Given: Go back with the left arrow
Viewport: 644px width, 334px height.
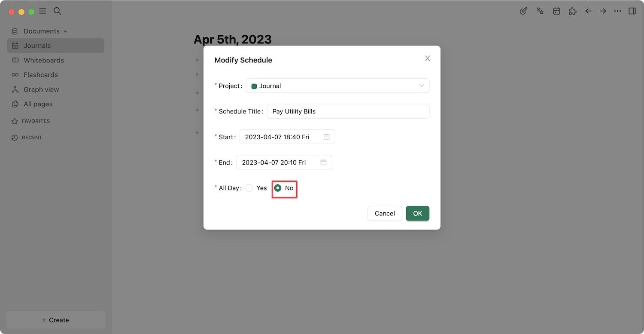Looking at the screenshot, I should click(x=588, y=11).
